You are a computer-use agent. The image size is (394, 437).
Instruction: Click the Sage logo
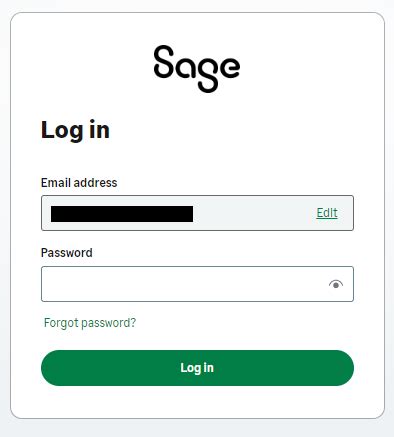pyautogui.click(x=197, y=69)
